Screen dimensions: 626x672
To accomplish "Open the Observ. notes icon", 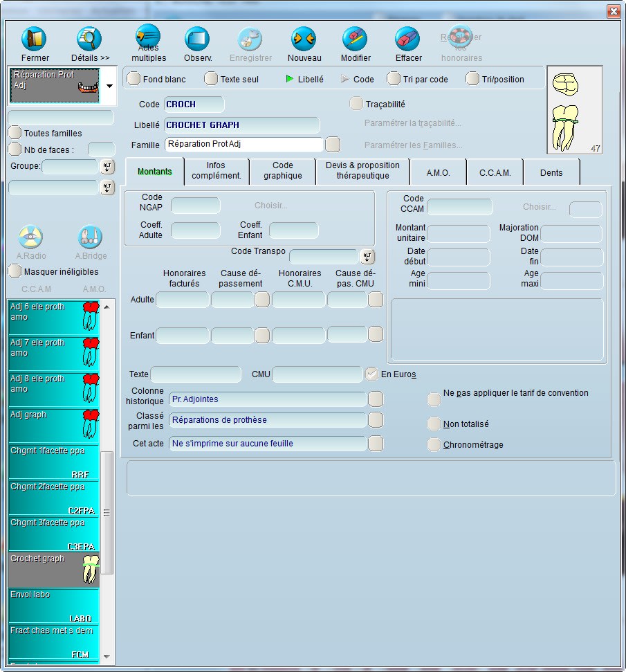I will point(197,39).
